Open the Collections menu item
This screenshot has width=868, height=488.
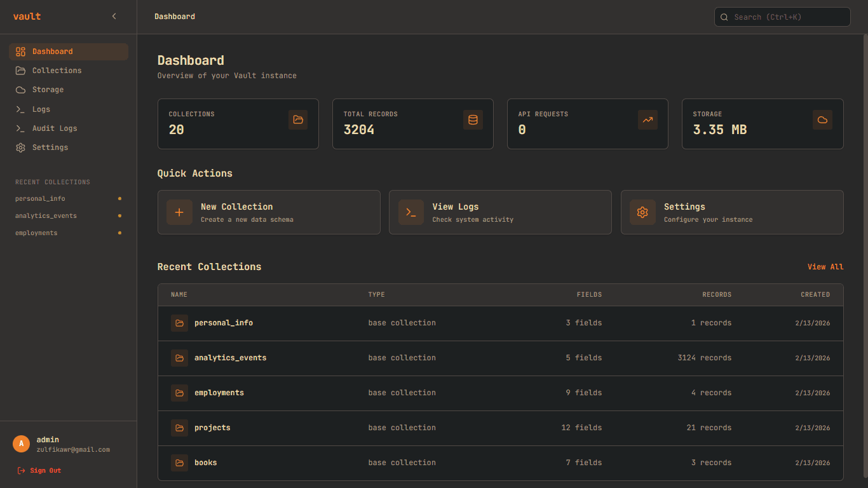[69, 71]
